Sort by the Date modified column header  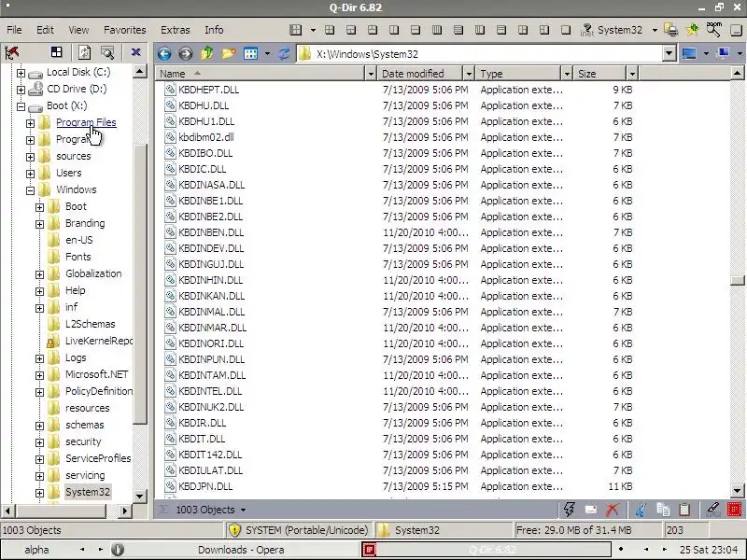[421, 74]
